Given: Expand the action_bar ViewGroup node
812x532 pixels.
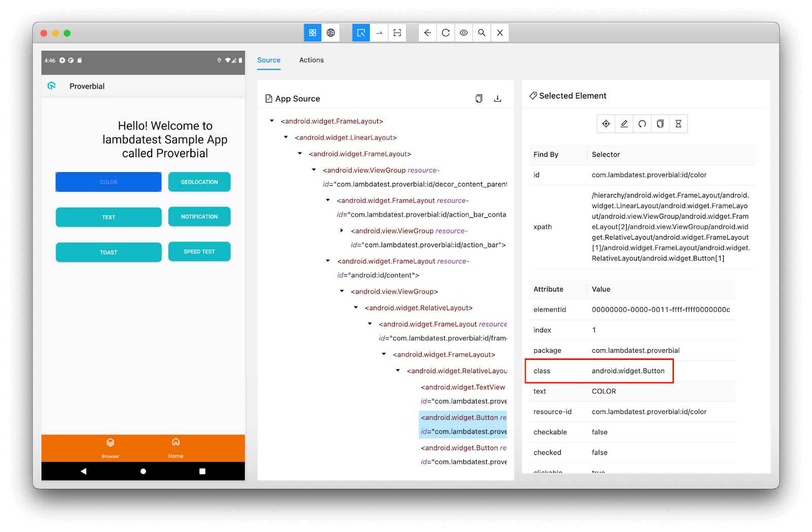Looking at the screenshot, I should pos(342,230).
